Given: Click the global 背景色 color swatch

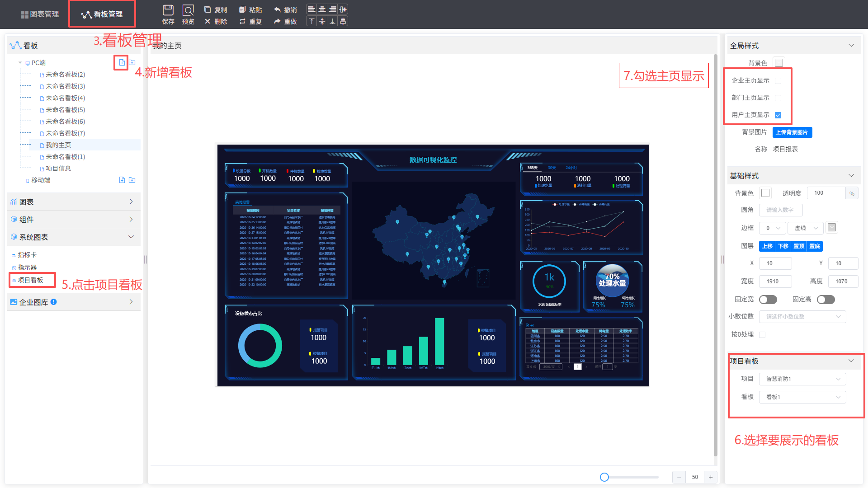Looking at the screenshot, I should pyautogui.click(x=778, y=63).
